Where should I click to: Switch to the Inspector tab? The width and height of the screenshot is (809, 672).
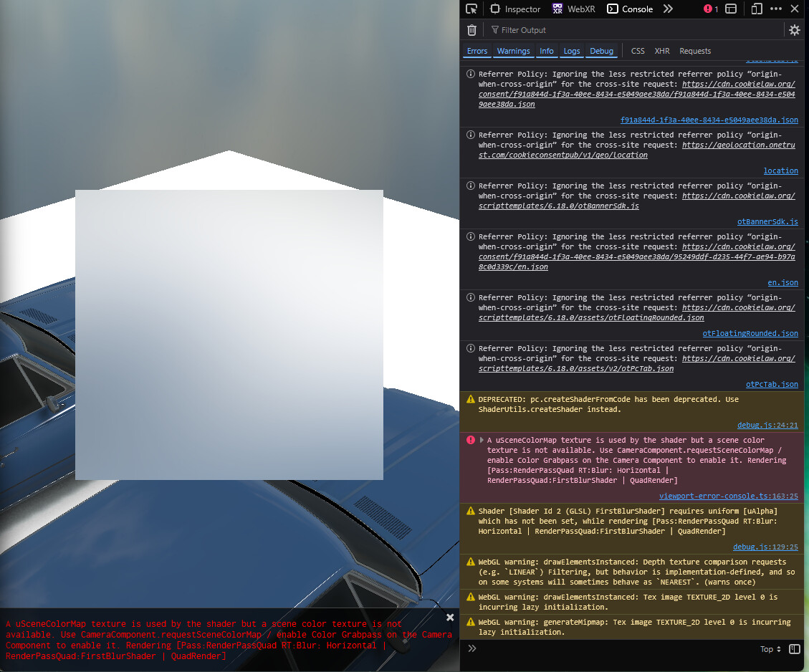515,9
